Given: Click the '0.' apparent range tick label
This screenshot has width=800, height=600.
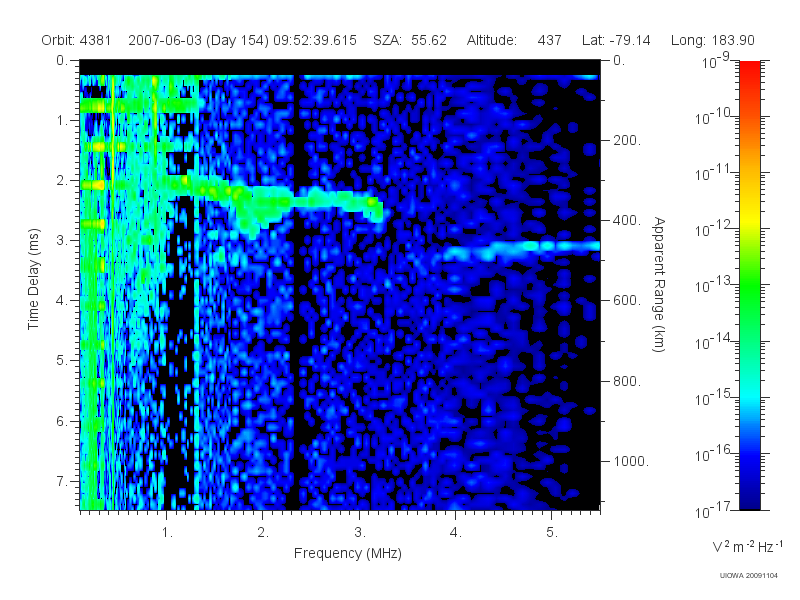Looking at the screenshot, I should point(619,61).
